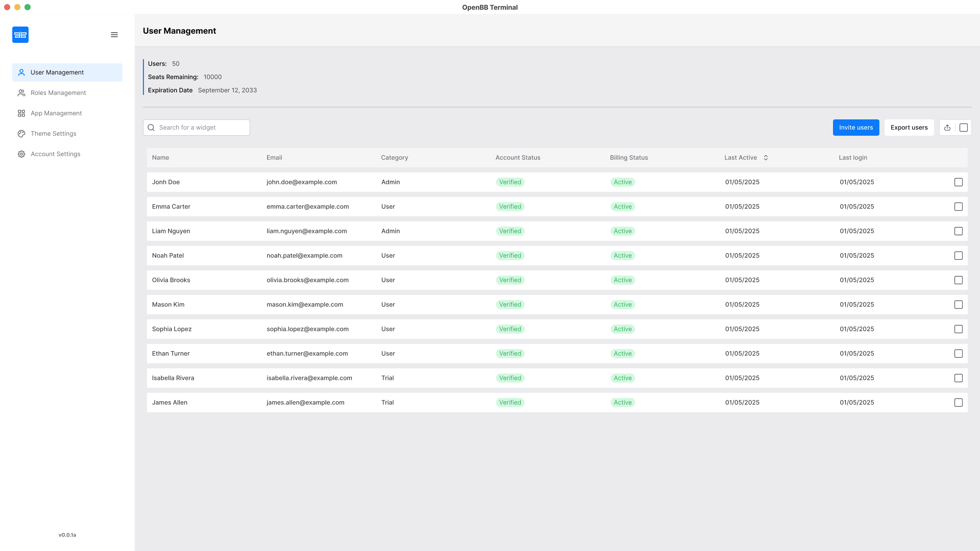
Task: Click the Account Settings gear icon
Action: 21,154
